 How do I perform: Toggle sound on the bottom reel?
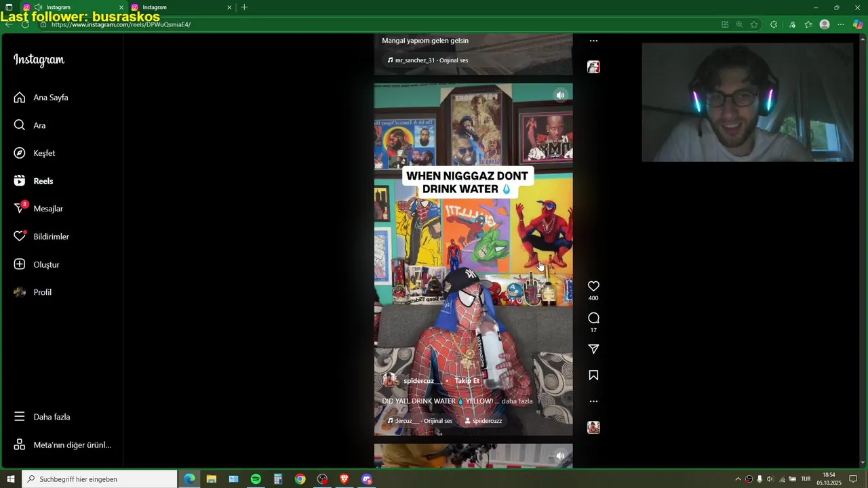560,456
